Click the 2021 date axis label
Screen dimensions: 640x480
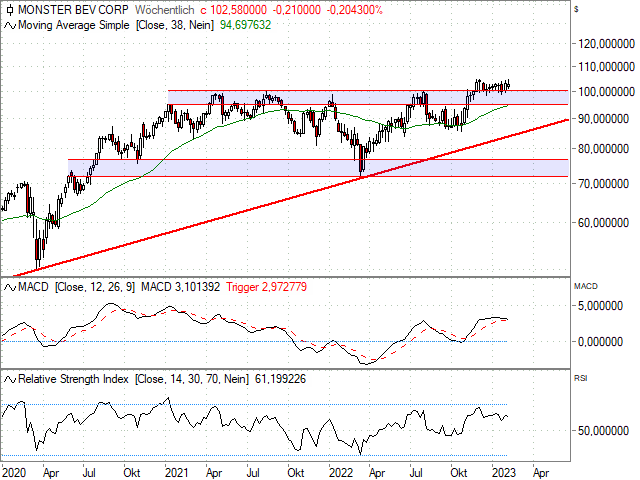point(177,473)
